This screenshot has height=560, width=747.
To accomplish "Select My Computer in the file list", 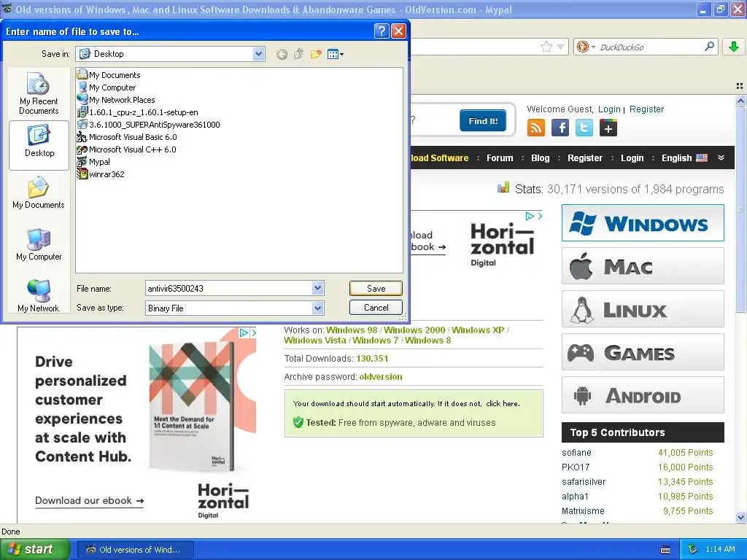I will point(107,87).
